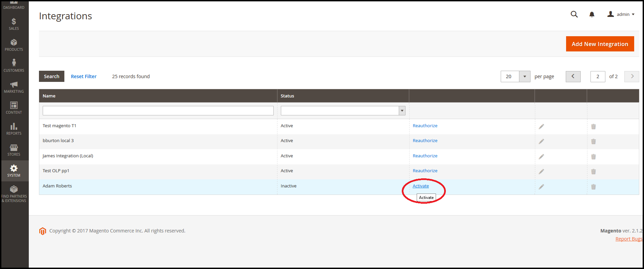Delete the Adam Roberts integration via trash icon
644x269 pixels.
point(593,187)
